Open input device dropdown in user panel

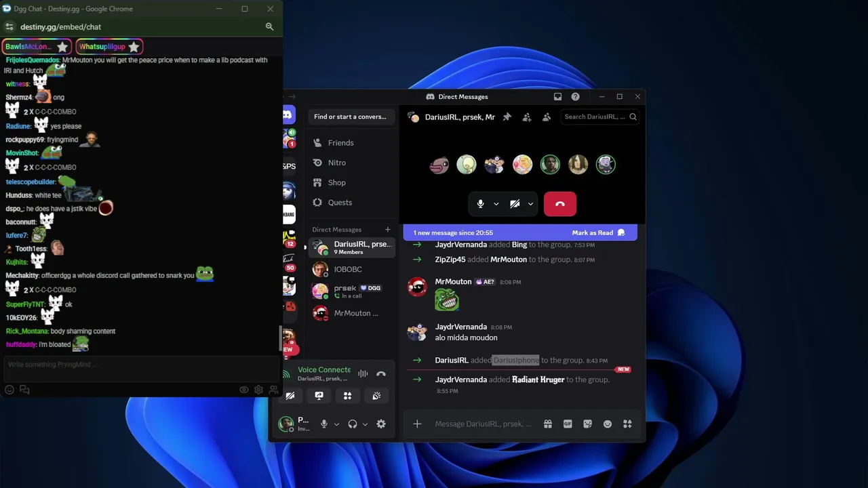[336, 424]
